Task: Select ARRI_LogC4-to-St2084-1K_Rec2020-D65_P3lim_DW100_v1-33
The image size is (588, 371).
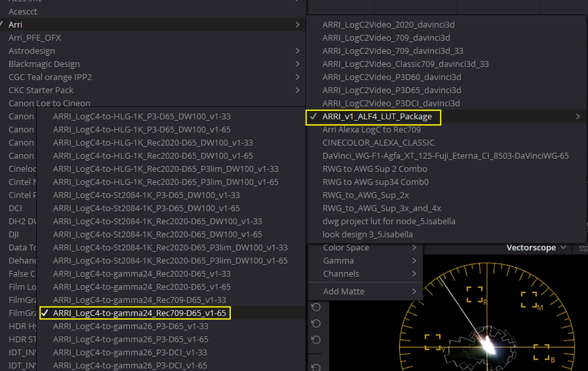Action: coord(171,248)
